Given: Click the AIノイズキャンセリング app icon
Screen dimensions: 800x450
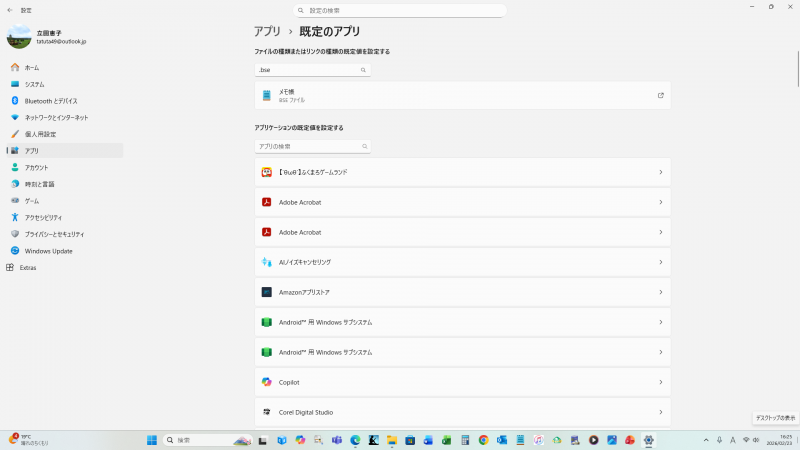Looking at the screenshot, I should (x=267, y=262).
